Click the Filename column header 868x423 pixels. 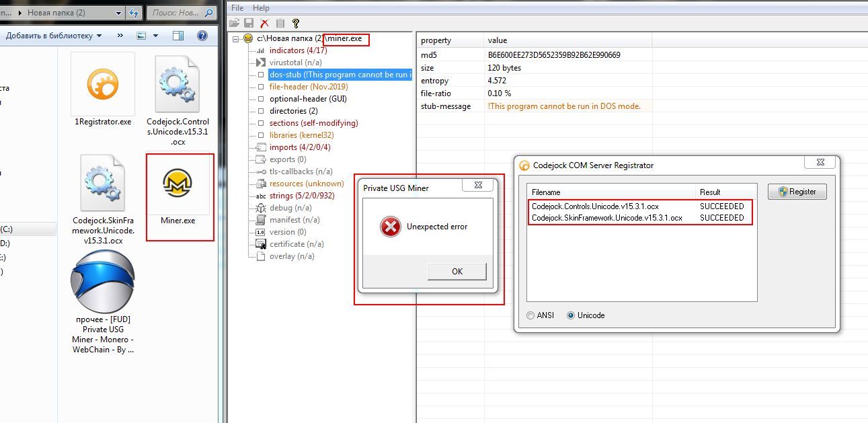(611, 192)
